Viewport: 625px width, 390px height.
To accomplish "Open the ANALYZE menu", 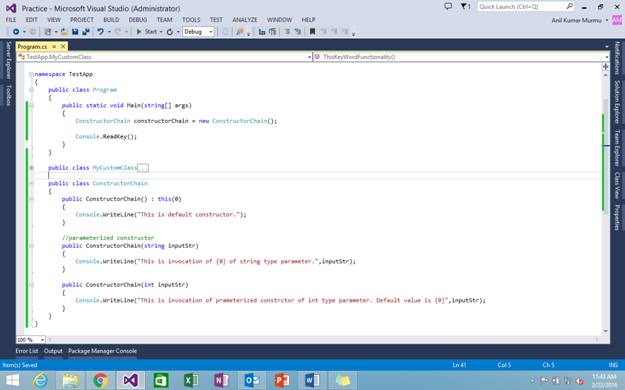I will click(x=245, y=20).
